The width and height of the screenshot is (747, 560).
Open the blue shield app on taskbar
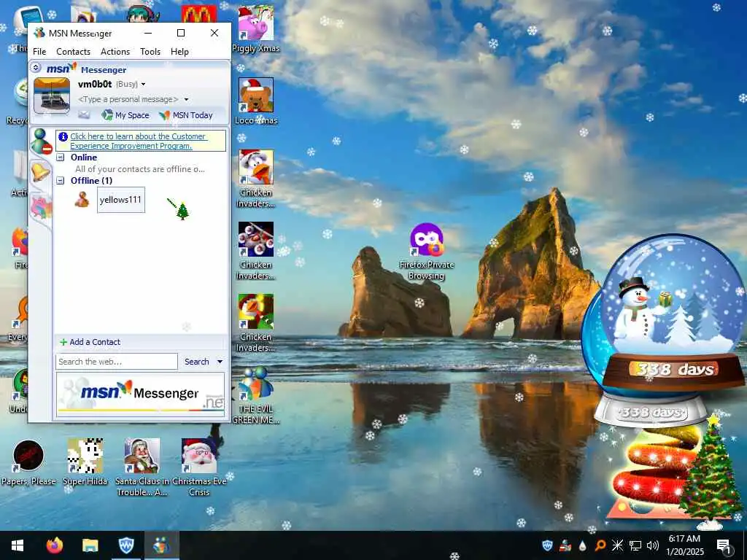[125, 545]
